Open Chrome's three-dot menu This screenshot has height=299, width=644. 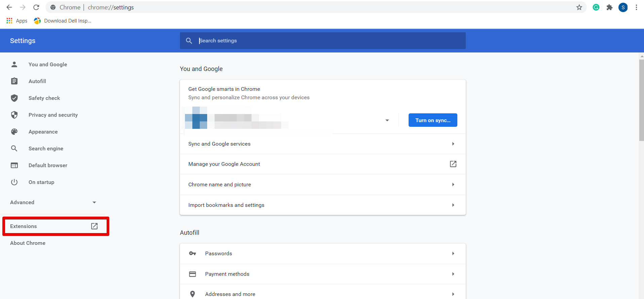[x=636, y=7]
